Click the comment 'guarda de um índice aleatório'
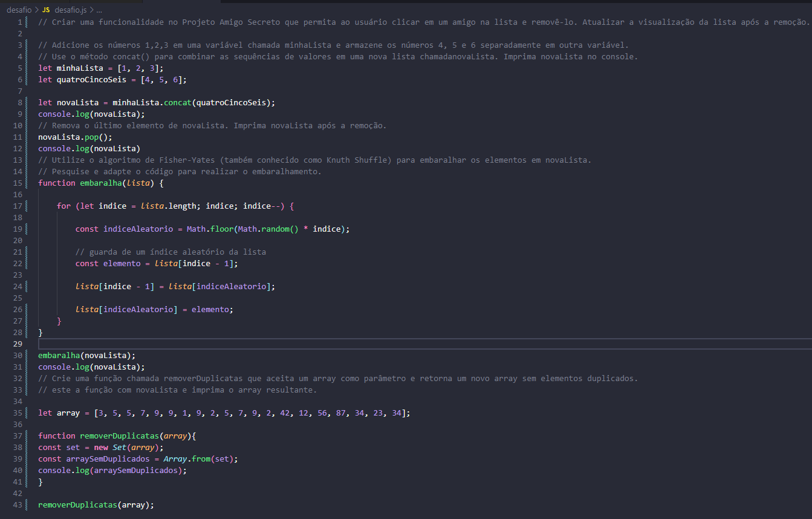The height and width of the screenshot is (519, 812). tap(171, 252)
